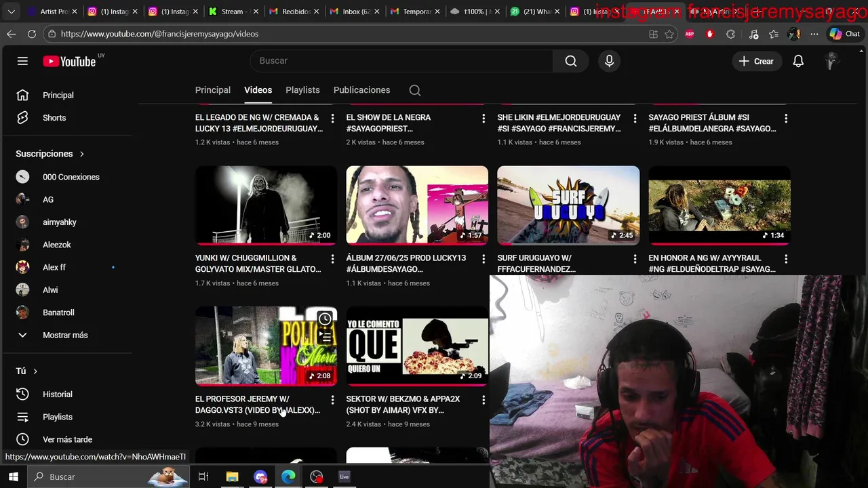Open options for SEKTOR W/ BEKZMO video
The height and width of the screenshot is (488, 868).
484,400
